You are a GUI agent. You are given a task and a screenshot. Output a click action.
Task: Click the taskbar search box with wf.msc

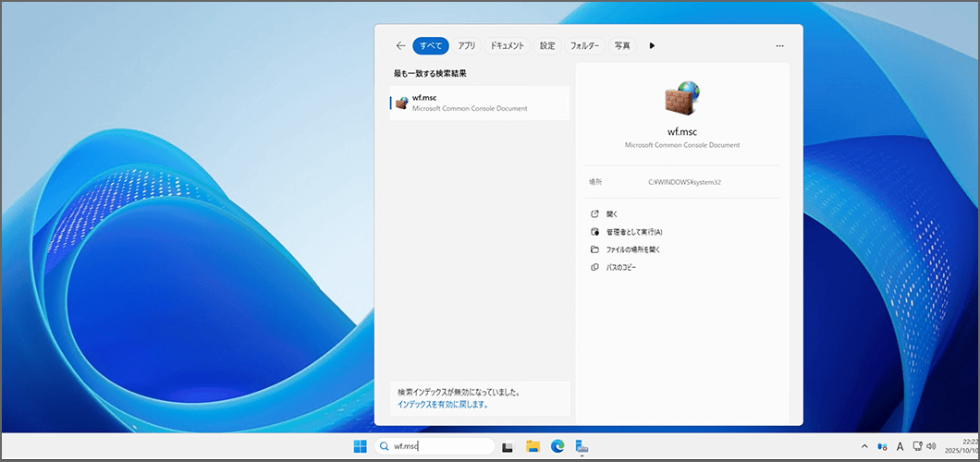point(435,446)
